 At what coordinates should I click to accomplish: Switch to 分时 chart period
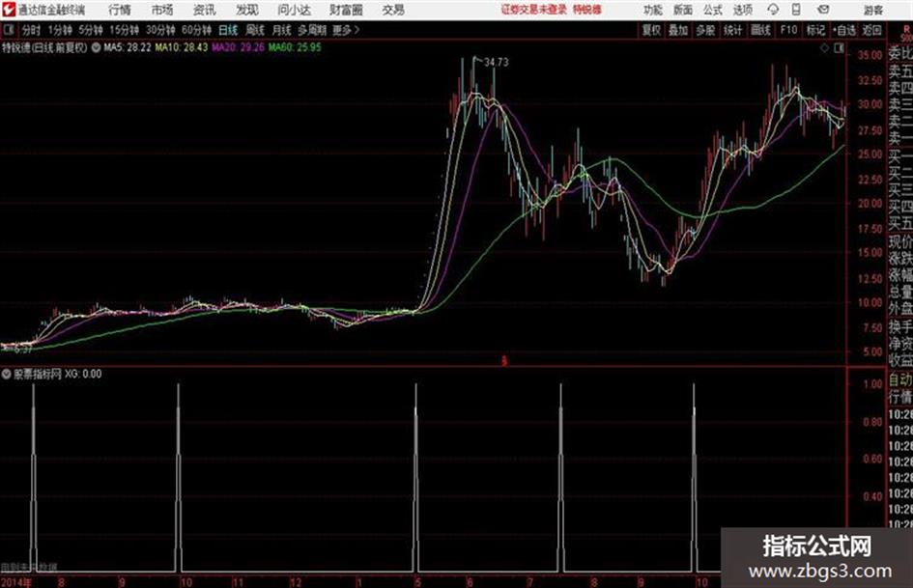click(31, 30)
